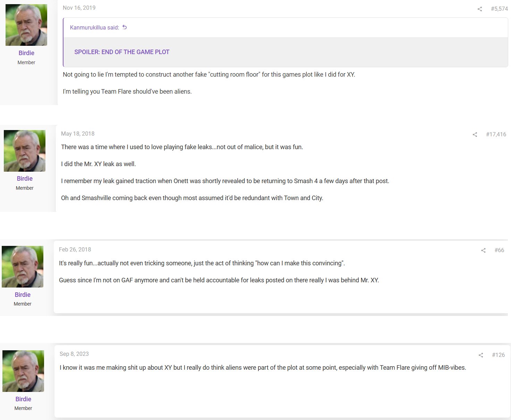Click line about fake 'cutting room floor'

pos(209,75)
